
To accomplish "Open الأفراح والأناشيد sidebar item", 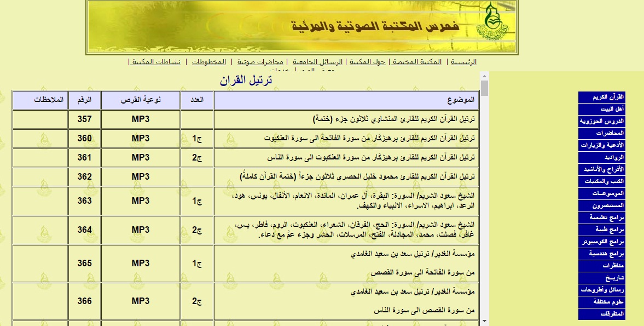I will click(x=602, y=169).
